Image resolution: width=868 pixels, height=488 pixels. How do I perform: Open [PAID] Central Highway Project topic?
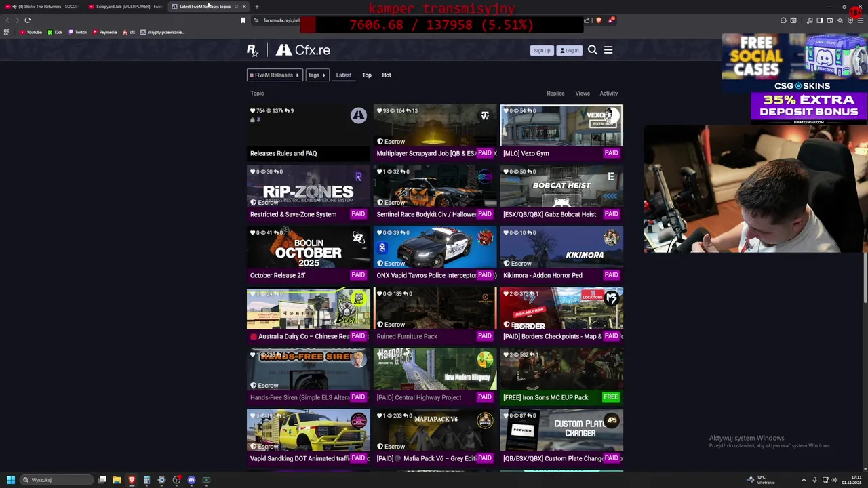click(x=418, y=397)
